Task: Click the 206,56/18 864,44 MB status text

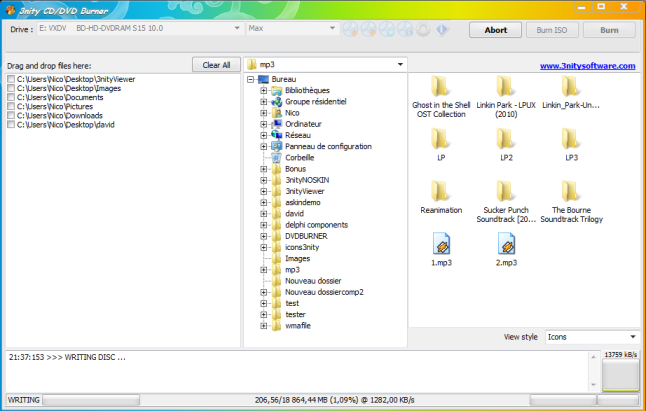Action: coord(335,400)
